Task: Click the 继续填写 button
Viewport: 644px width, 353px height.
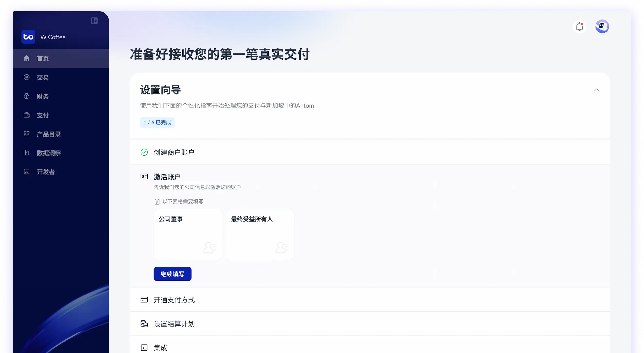Action: click(x=173, y=274)
